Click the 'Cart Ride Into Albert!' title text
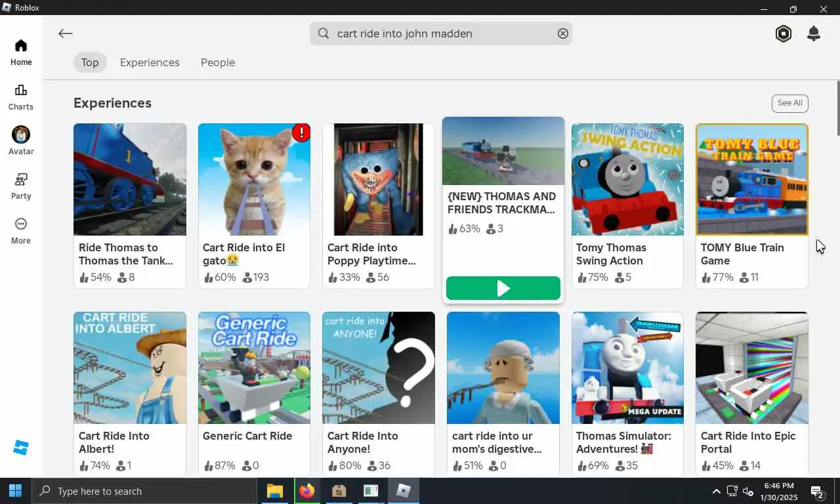840x504 pixels. [114, 442]
